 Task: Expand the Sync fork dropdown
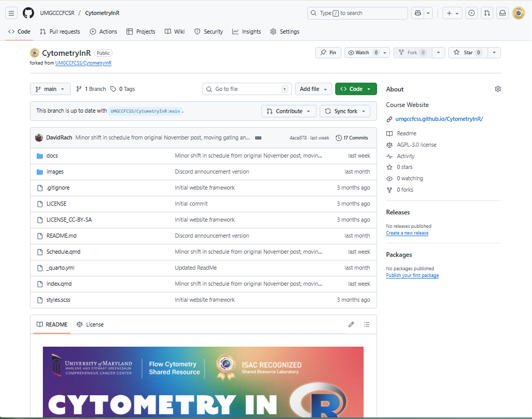coord(345,111)
